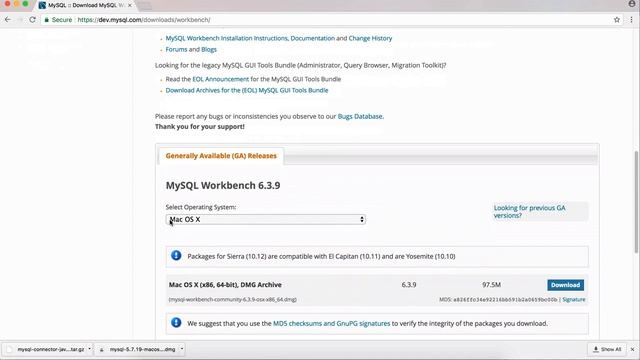Image resolution: width=640 pixels, height=360 pixels.
Task: Open the EOL Announcement link
Action: [220, 79]
